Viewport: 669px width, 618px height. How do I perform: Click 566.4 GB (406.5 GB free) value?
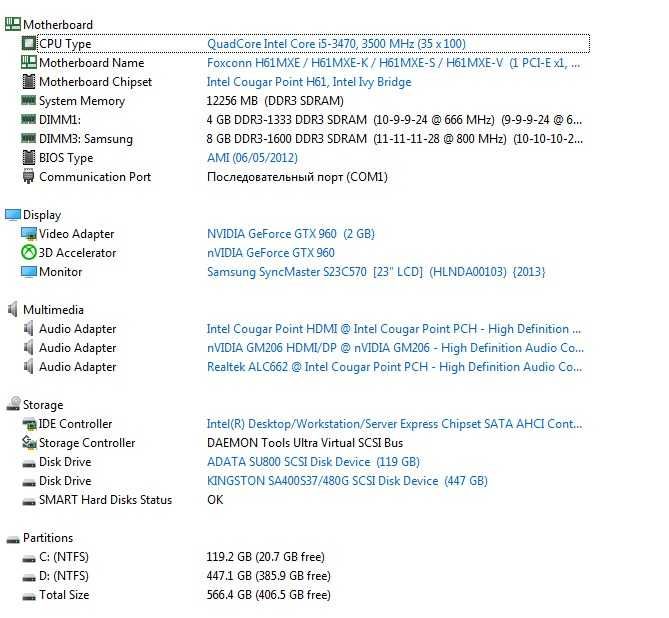click(x=268, y=595)
